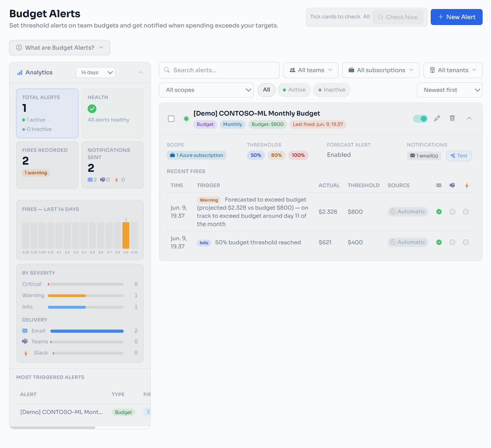Click All link next to Tick cards

pos(366,17)
